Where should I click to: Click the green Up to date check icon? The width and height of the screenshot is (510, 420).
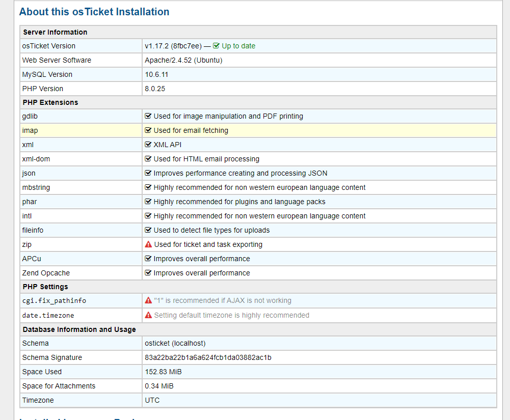(x=216, y=46)
